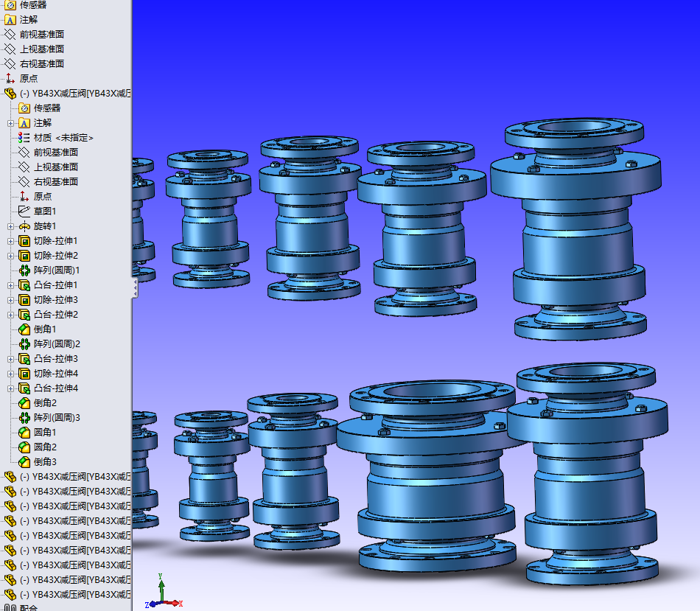This screenshot has width=700, height=611.
Task: Select the 凸台-拉伸4 feature label
Action: coord(56,388)
